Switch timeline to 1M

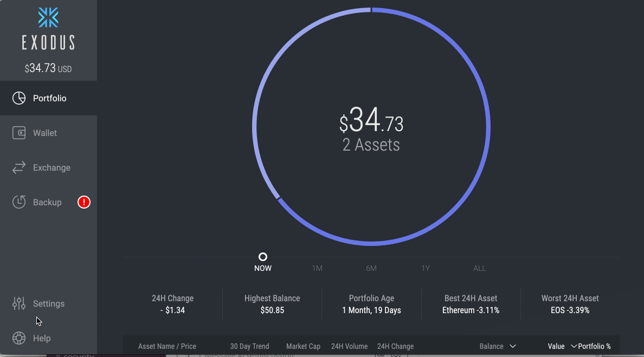click(317, 268)
